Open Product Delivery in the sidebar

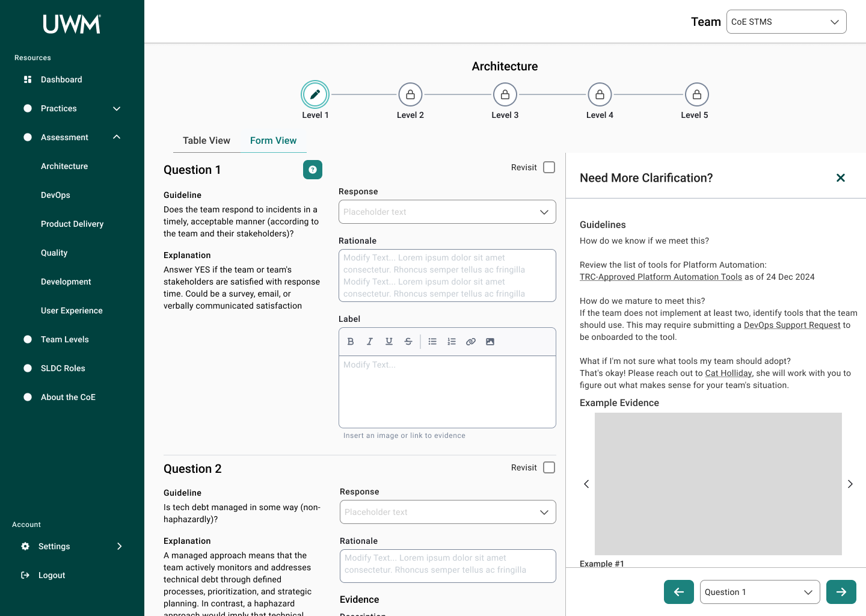coord(72,224)
